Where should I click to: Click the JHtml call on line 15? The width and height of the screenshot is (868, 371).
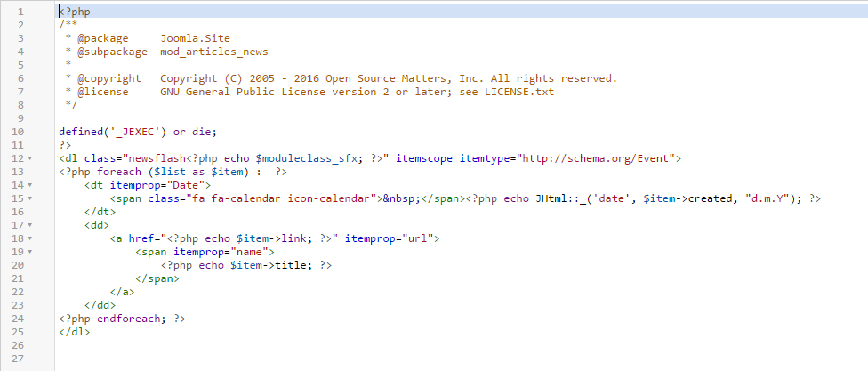point(551,198)
